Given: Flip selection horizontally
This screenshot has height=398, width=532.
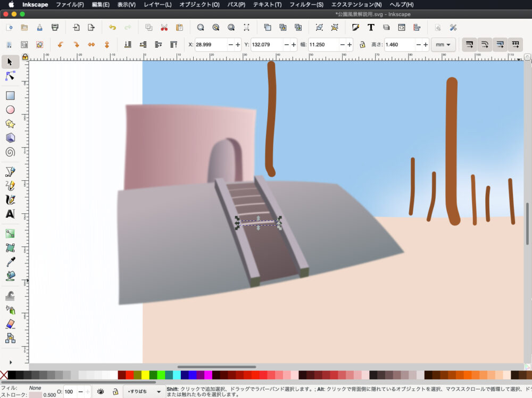Looking at the screenshot, I should [91, 45].
